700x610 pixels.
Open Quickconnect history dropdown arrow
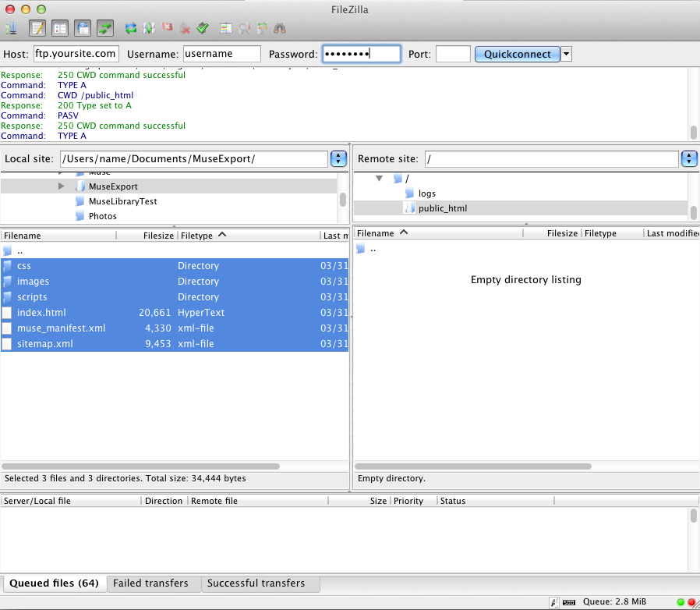click(x=566, y=54)
